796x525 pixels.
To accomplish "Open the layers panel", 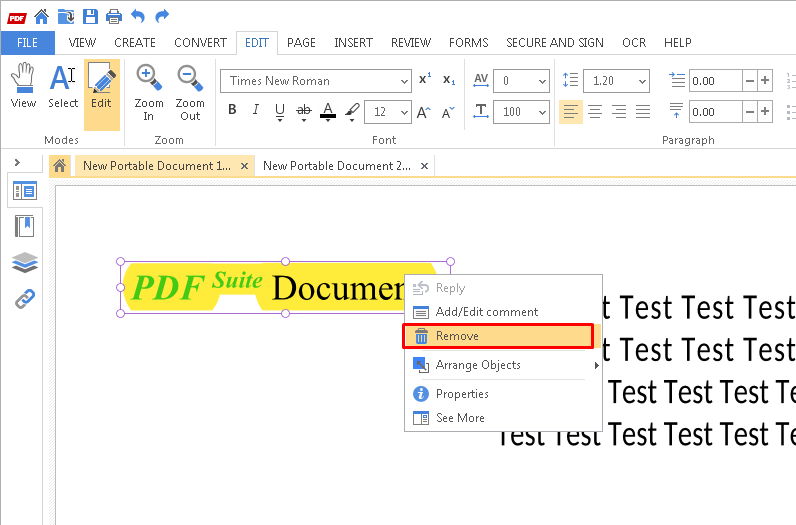I will coord(24,262).
